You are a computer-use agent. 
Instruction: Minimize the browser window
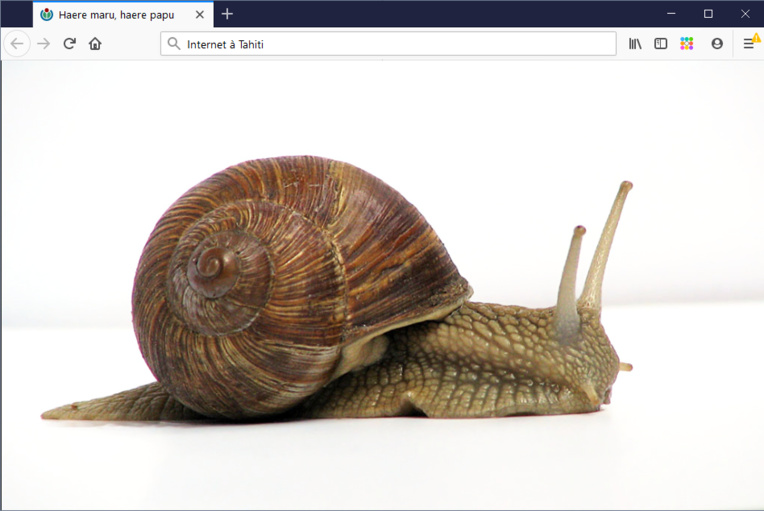tap(671, 14)
